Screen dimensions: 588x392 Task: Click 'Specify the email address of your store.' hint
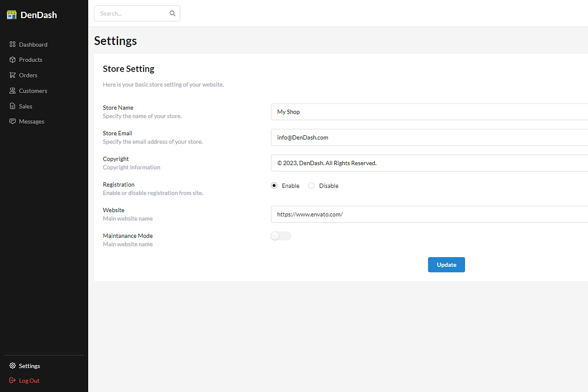coord(153,142)
